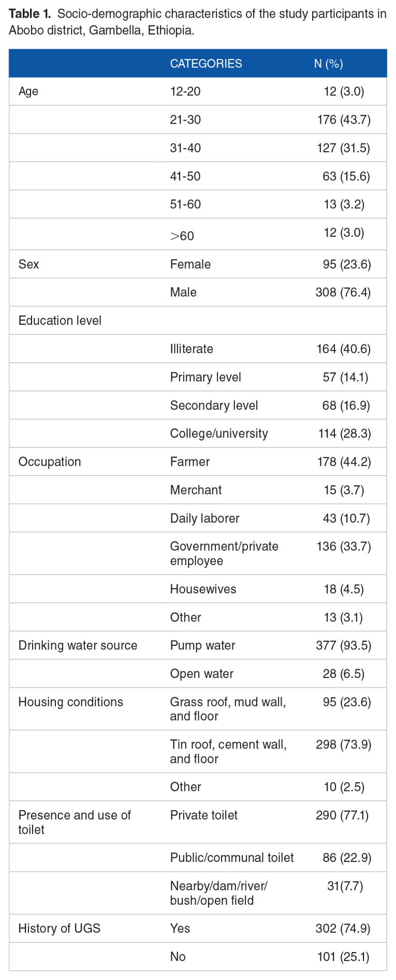Select the Housing conditions row label
This screenshot has width=396, height=980.
(x=71, y=702)
